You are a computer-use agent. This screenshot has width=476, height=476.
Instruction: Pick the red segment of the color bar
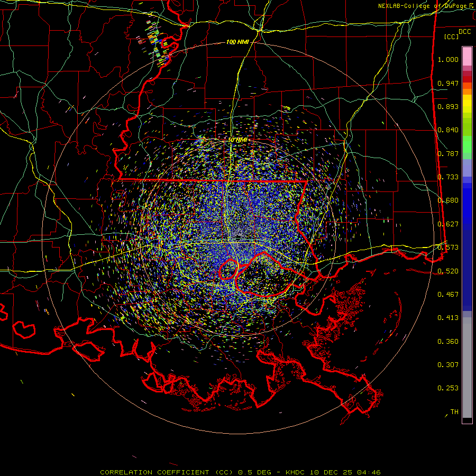click(x=467, y=79)
